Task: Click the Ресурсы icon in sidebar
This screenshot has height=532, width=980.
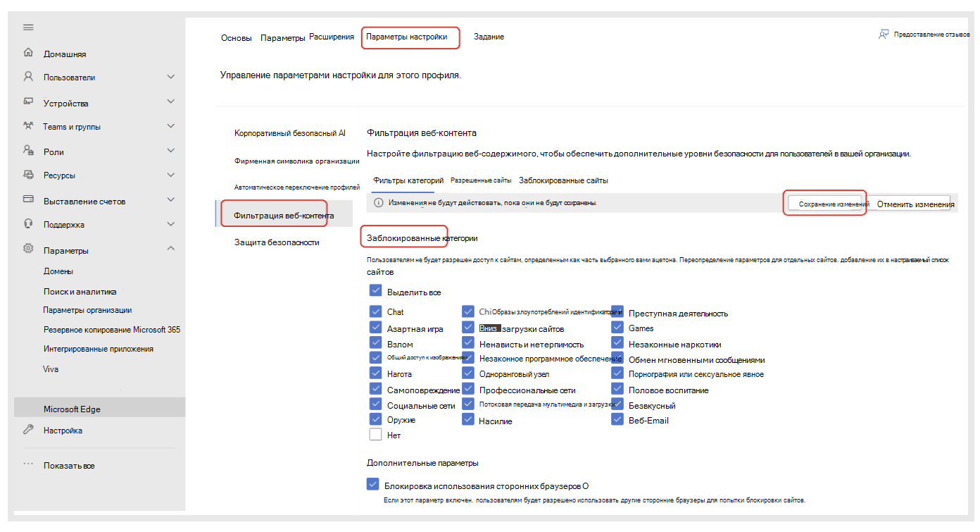Action: point(28,175)
